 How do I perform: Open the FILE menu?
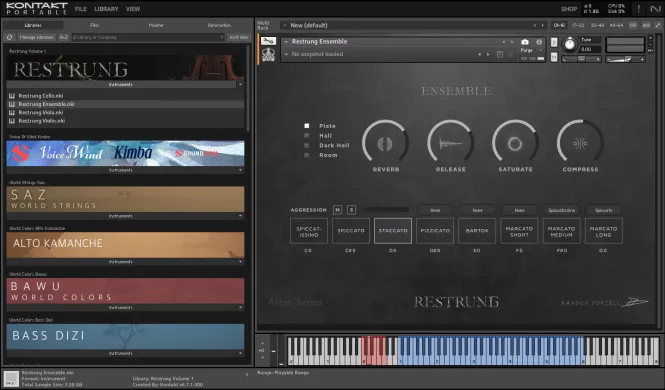(81, 9)
